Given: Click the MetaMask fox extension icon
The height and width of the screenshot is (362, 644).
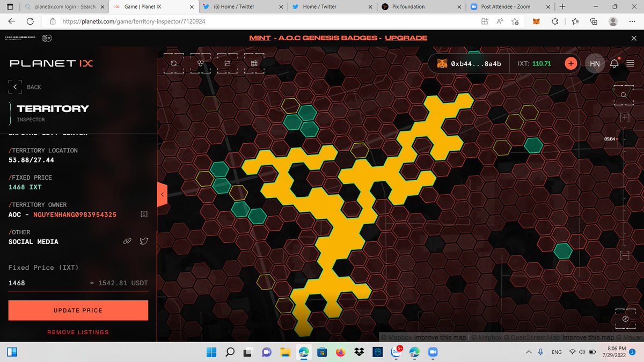Looking at the screenshot, I should (536, 21).
